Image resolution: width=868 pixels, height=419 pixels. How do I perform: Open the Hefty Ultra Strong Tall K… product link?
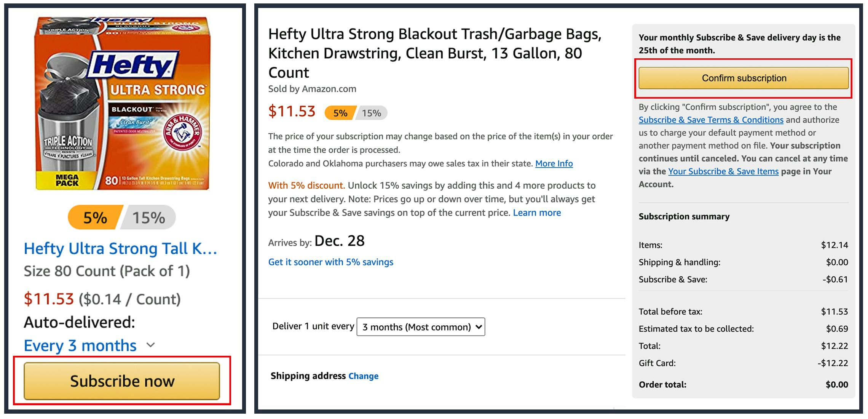(x=120, y=249)
